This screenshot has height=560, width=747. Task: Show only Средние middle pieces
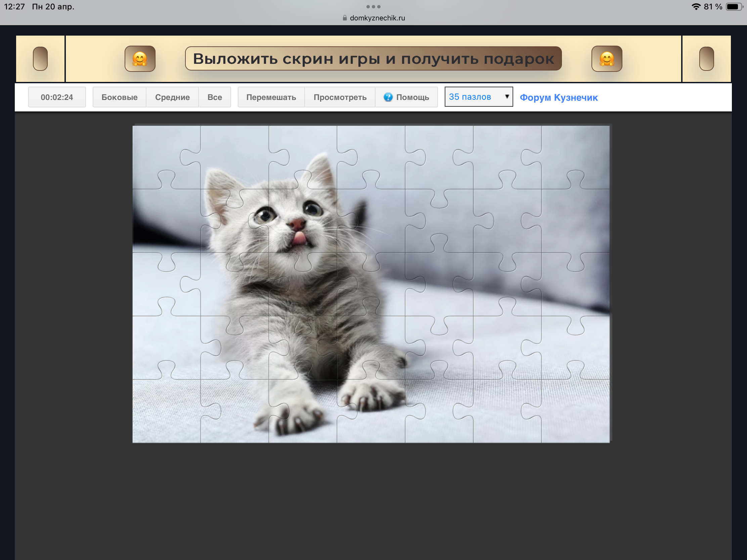172,97
